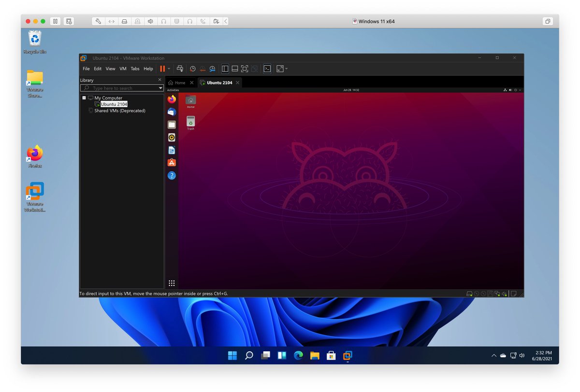580x392 pixels.
Task: Open the File menu in VMware
Action: tap(86, 69)
